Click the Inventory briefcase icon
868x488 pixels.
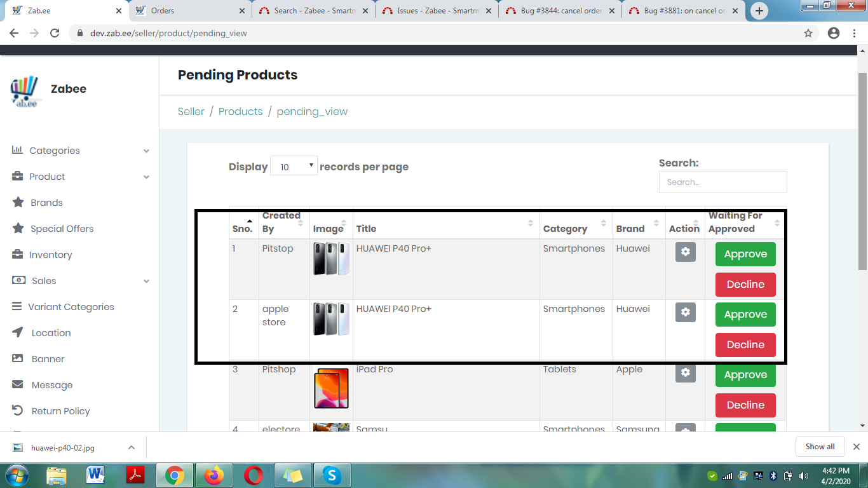click(17, 254)
